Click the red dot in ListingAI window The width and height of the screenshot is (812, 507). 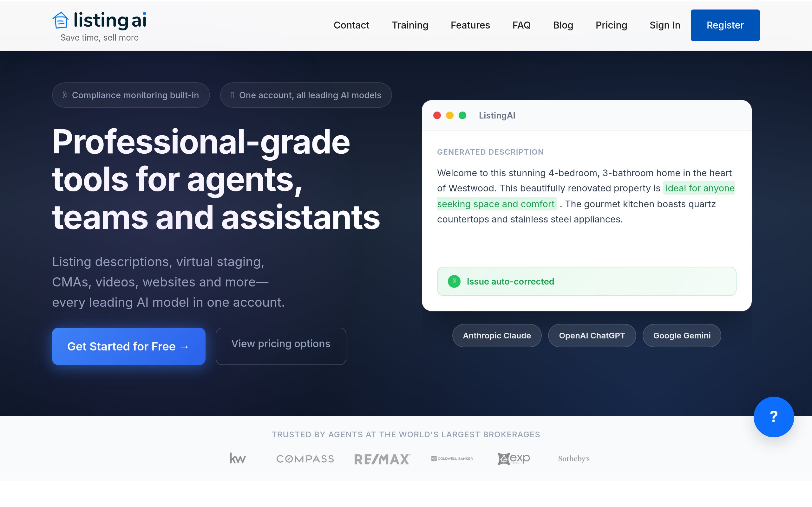pyautogui.click(x=437, y=115)
